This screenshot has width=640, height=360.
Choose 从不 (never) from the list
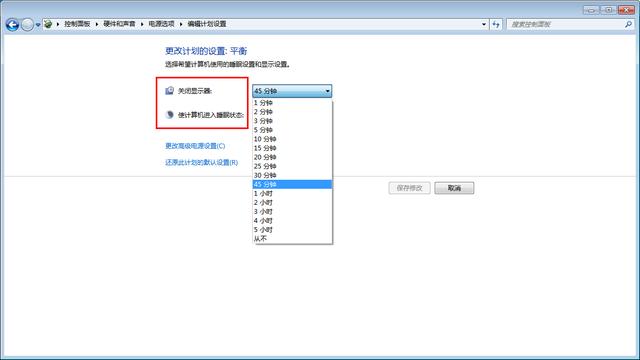[x=292, y=238]
